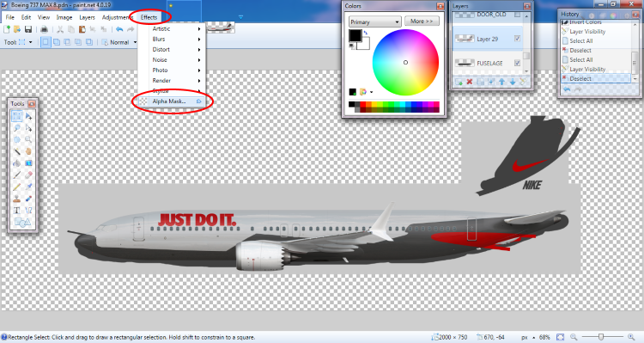This screenshot has width=644, height=343.
Task: Select the Line/Curve tool
Action: click(x=28, y=210)
